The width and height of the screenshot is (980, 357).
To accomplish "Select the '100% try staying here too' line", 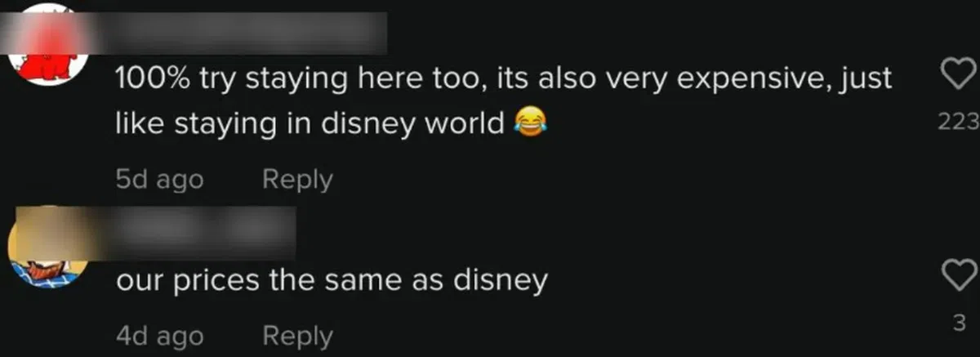I will tap(503, 79).
